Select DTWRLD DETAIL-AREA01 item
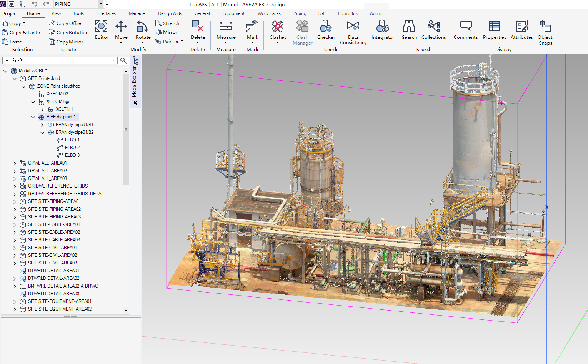 pos(49,271)
